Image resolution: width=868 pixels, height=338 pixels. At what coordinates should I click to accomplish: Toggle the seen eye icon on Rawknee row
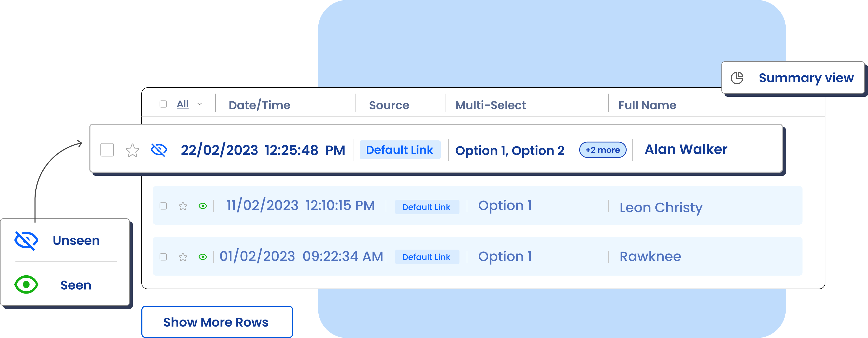point(202,257)
